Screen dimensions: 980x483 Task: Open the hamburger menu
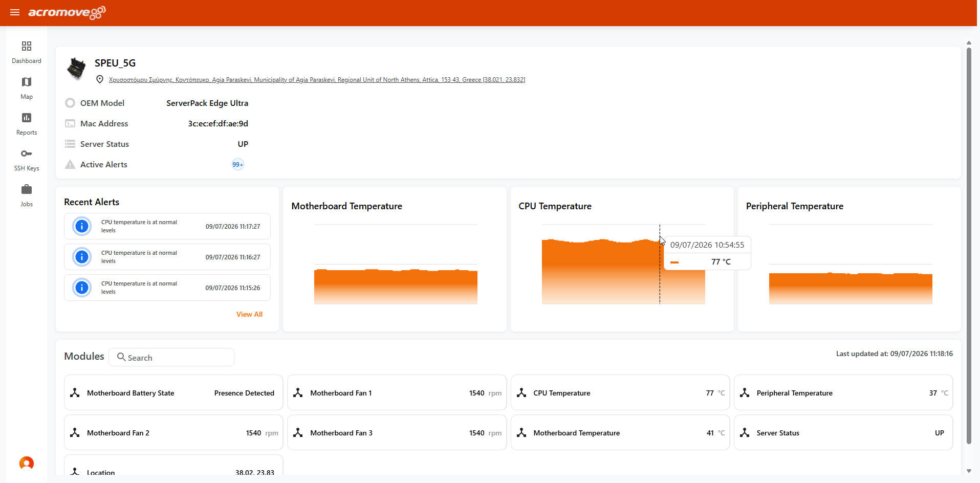(15, 12)
